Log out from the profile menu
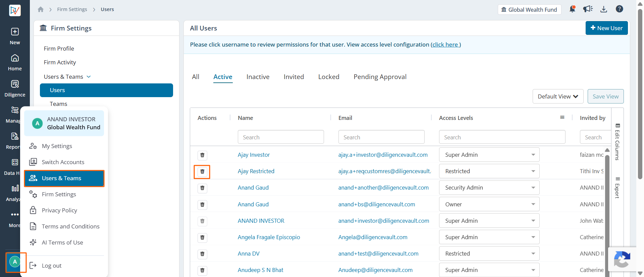The height and width of the screenshot is (277, 644). point(64,266)
